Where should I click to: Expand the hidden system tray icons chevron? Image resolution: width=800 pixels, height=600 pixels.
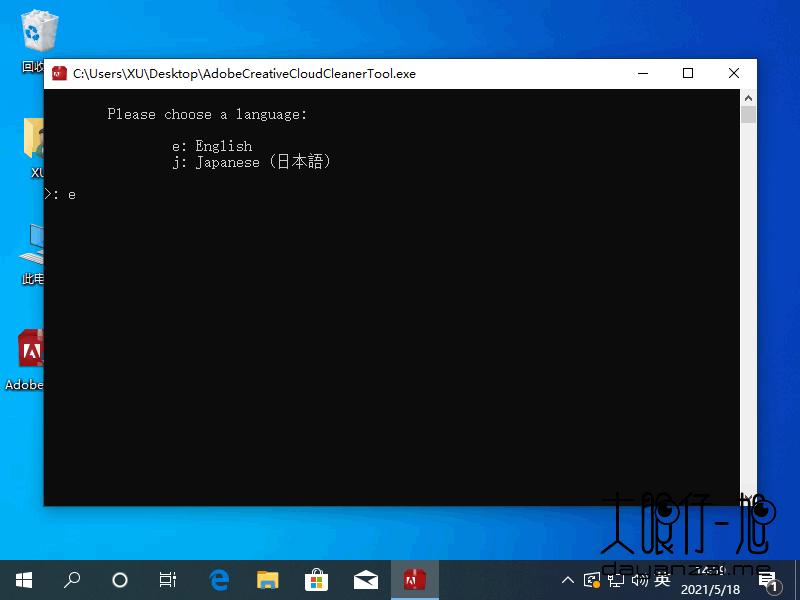pos(568,579)
